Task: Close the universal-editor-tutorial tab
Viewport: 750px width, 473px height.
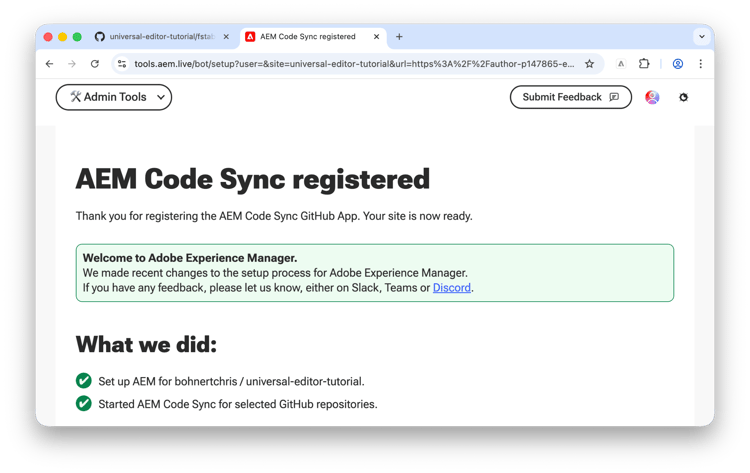Action: click(226, 36)
